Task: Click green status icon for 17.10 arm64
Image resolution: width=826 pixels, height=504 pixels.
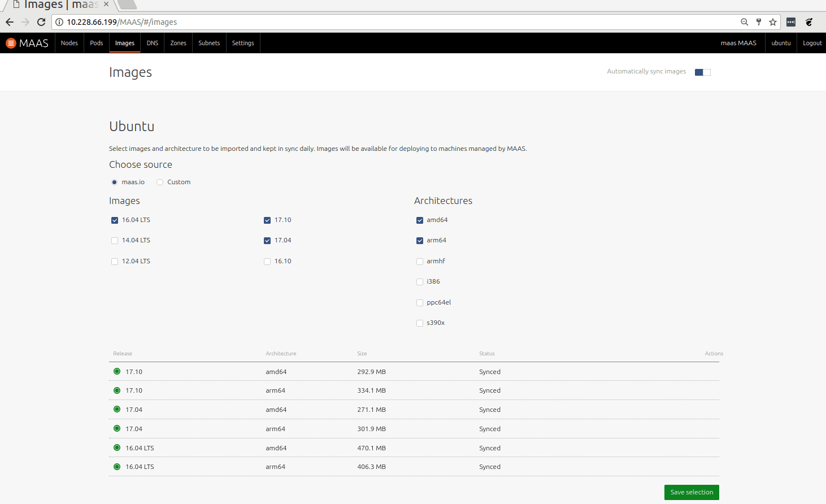Action: click(x=117, y=390)
